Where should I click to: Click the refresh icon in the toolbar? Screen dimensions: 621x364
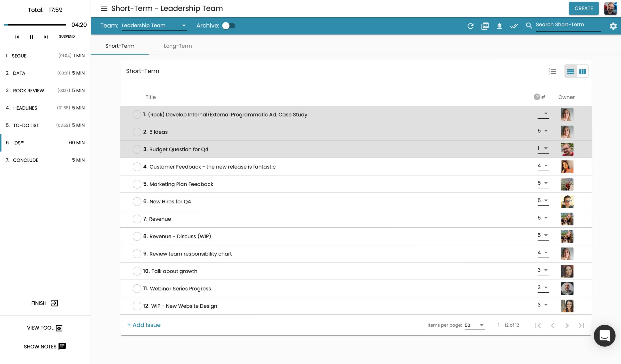click(x=470, y=26)
